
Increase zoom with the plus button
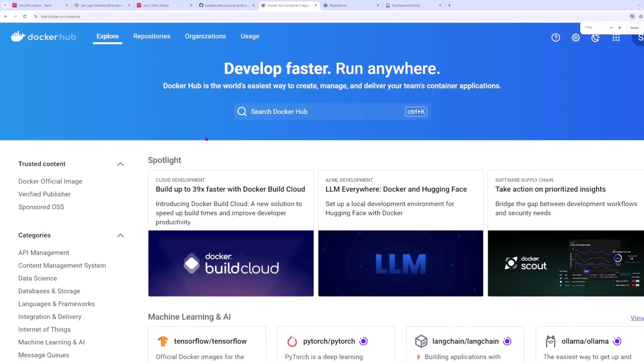click(x=620, y=28)
